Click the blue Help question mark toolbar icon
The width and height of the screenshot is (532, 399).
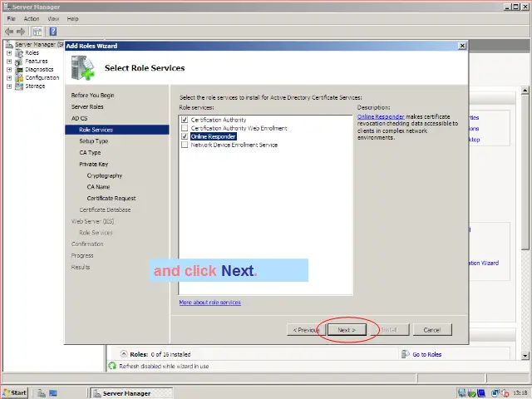pos(53,32)
